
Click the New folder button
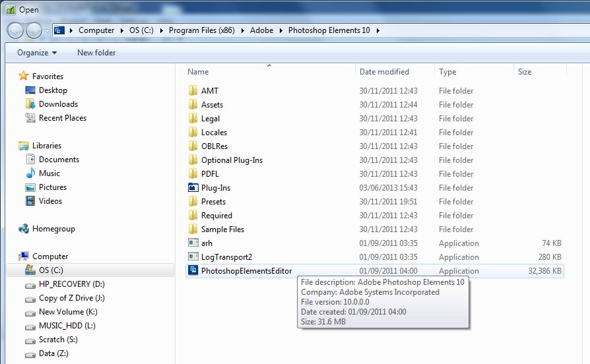96,53
